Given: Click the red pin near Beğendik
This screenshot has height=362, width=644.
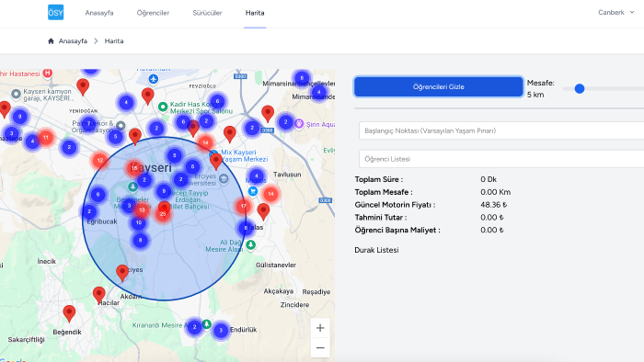Looking at the screenshot, I should pos(69,313).
